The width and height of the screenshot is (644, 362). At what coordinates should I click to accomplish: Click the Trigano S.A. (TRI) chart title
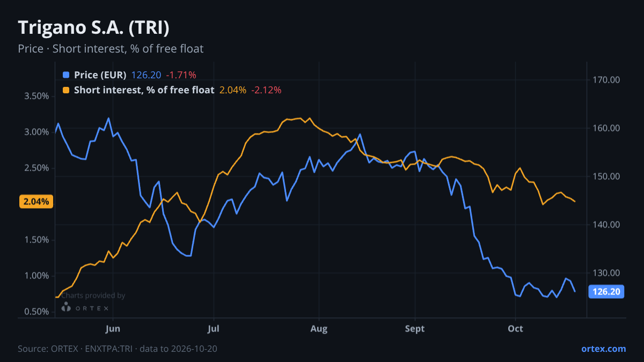[94, 27]
